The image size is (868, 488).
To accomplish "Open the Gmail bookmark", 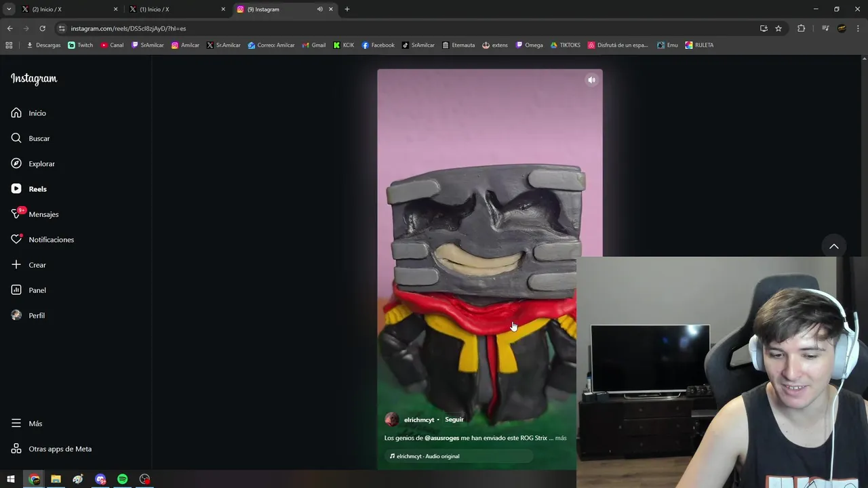I will pyautogui.click(x=313, y=45).
